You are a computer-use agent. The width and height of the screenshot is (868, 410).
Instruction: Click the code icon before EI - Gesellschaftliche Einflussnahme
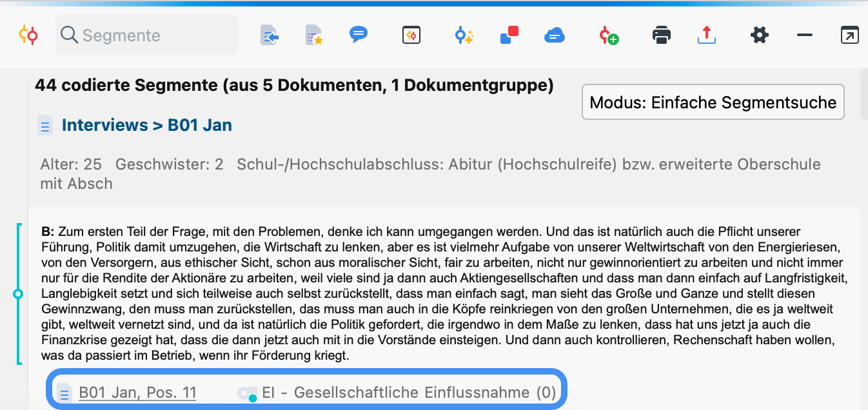pyautogui.click(x=248, y=393)
